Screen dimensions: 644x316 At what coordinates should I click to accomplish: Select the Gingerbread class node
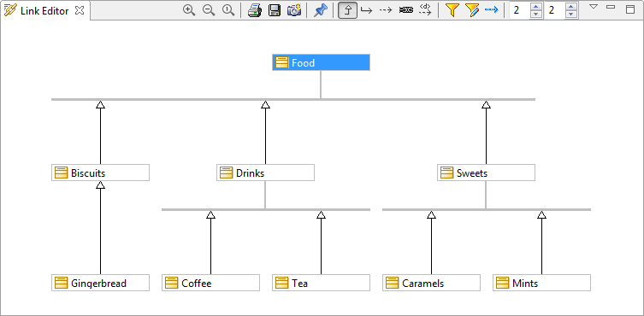click(x=100, y=283)
